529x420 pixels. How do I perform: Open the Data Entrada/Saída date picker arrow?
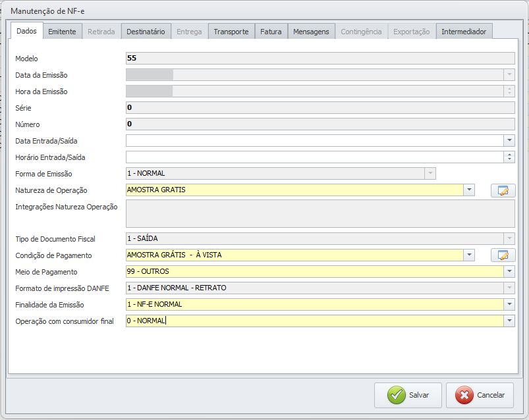pos(509,140)
